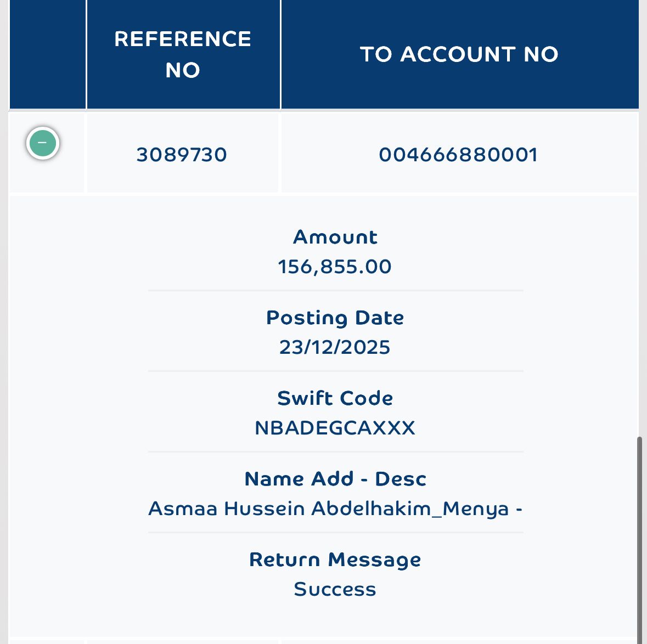
Task: Click the REFERENCE NO column header
Action: (x=183, y=54)
